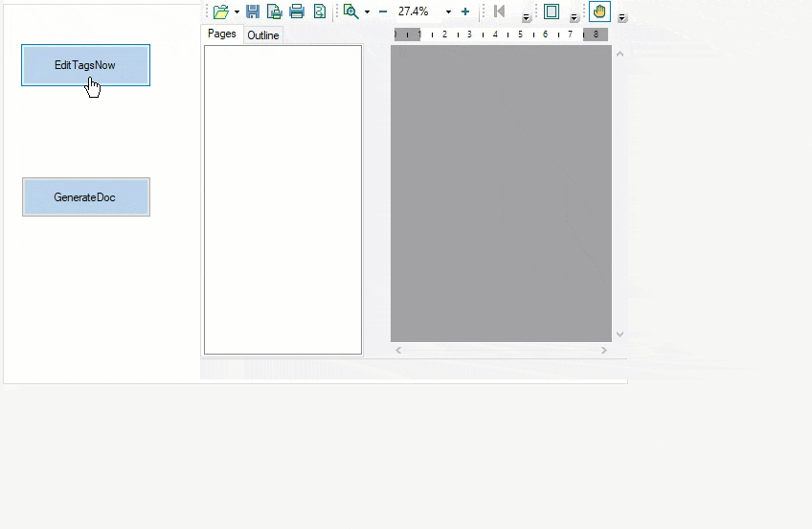Expand the magnifier zoom tool dropdown

click(367, 12)
